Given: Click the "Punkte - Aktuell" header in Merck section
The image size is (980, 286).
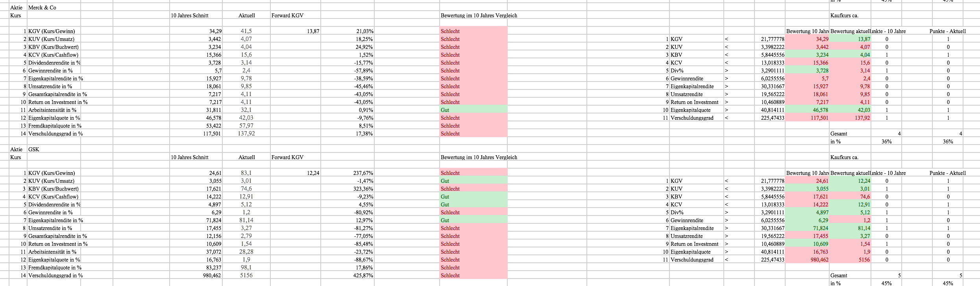Looking at the screenshot, I should click(x=947, y=31).
